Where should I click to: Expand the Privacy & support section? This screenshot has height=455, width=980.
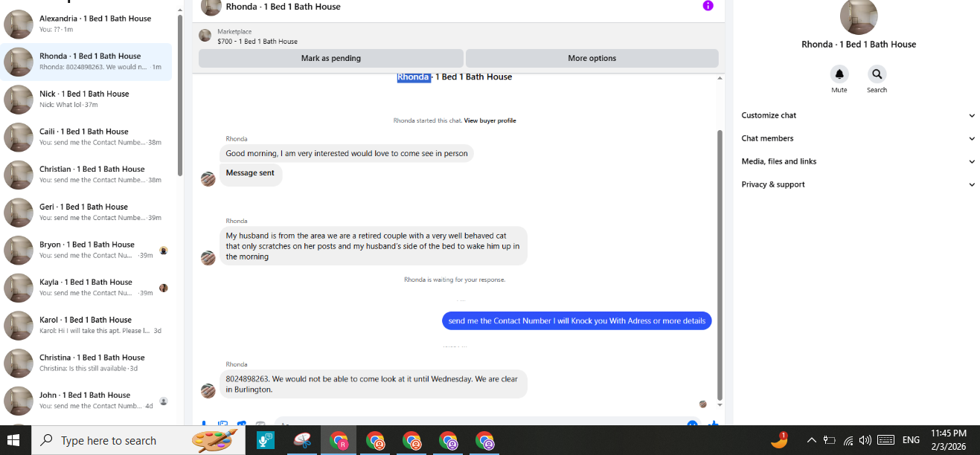point(858,184)
